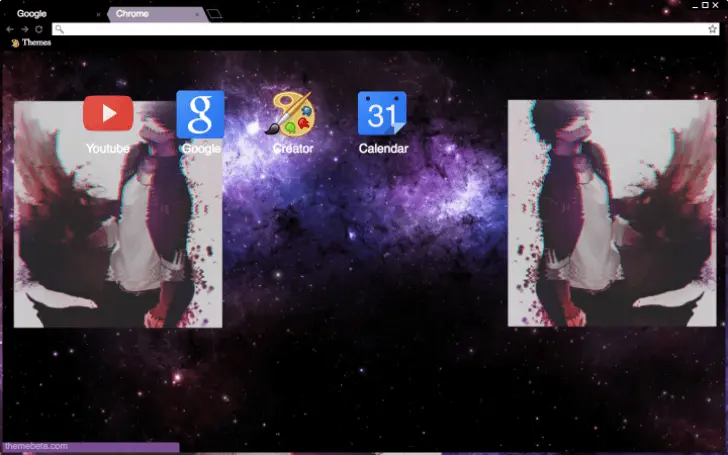This screenshot has width=728, height=455.
Task: Click the browser back arrow
Action: click(x=10, y=29)
